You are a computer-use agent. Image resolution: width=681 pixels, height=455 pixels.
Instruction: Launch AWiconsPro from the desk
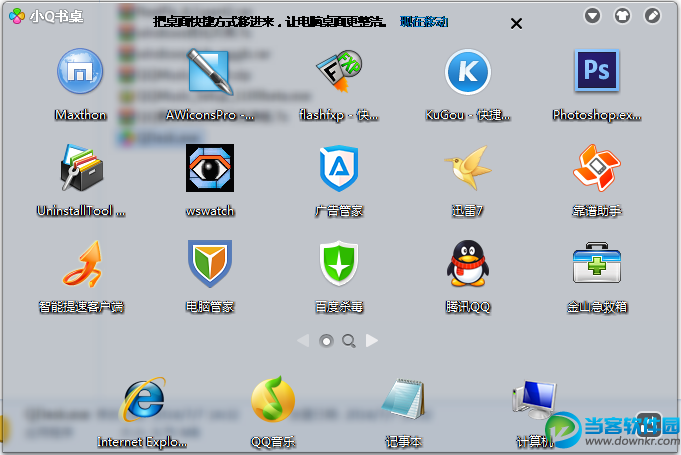pos(210,72)
